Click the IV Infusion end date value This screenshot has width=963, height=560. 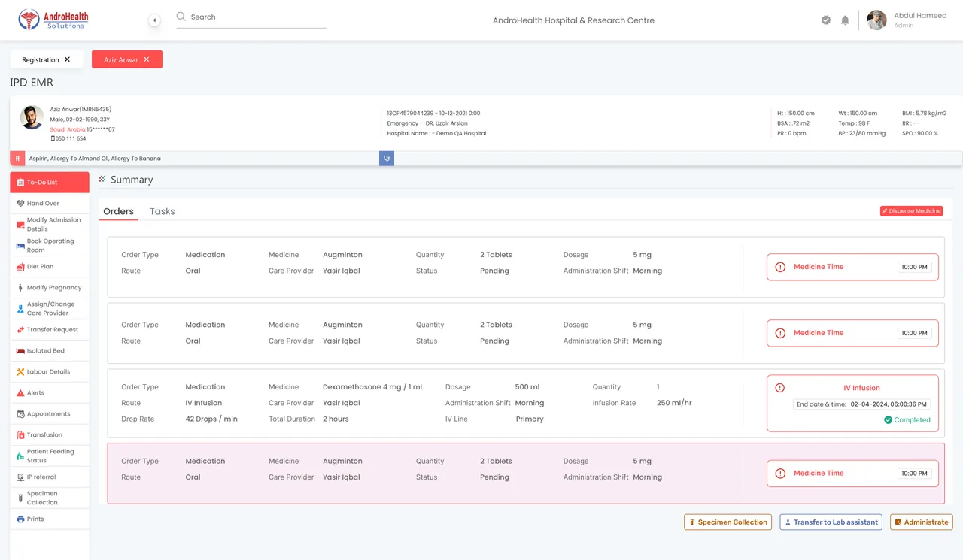889,404
